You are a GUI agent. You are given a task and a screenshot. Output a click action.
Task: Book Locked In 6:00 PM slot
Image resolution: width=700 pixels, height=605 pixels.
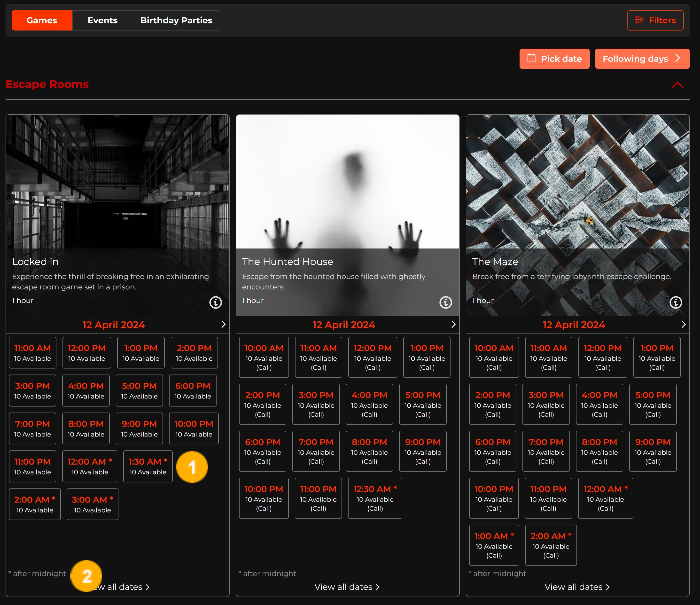coord(193,391)
